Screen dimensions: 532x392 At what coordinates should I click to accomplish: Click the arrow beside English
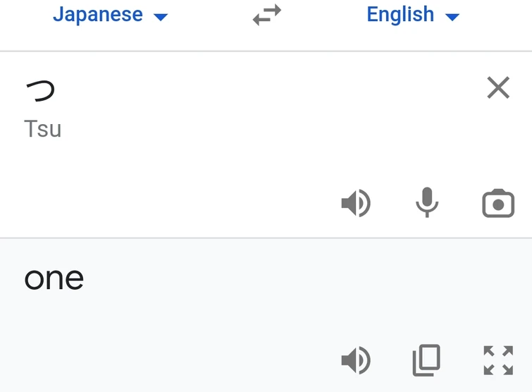pos(452,16)
